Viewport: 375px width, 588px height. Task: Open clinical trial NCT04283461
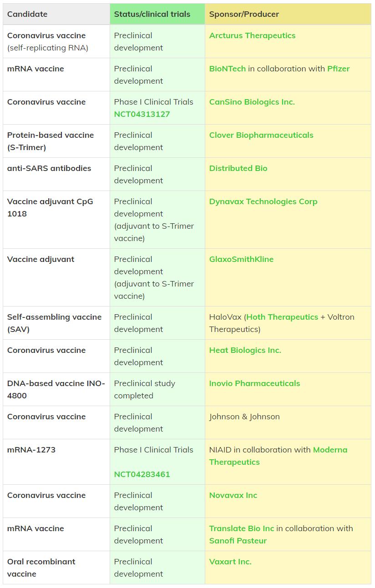pyautogui.click(x=142, y=474)
